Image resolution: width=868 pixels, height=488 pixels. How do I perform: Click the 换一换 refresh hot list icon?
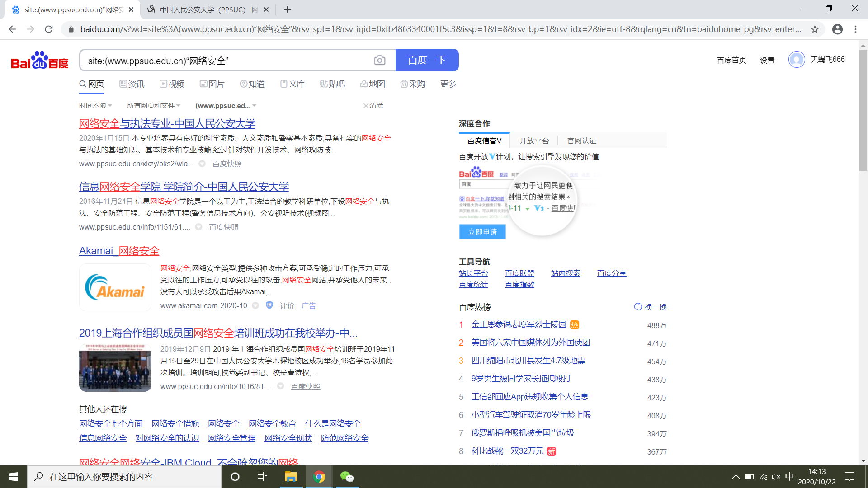(637, 307)
